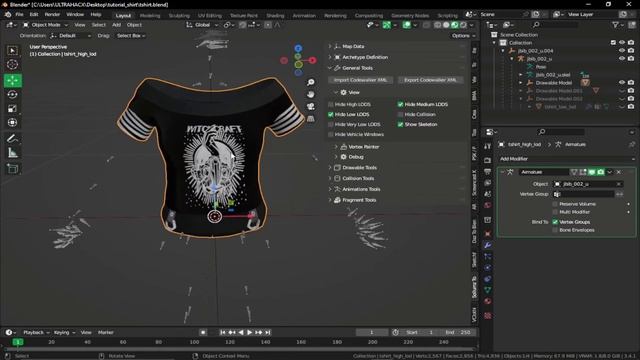The height and width of the screenshot is (360, 640).
Task: Open the Modifiers wrench tab icon
Action: tap(487, 245)
